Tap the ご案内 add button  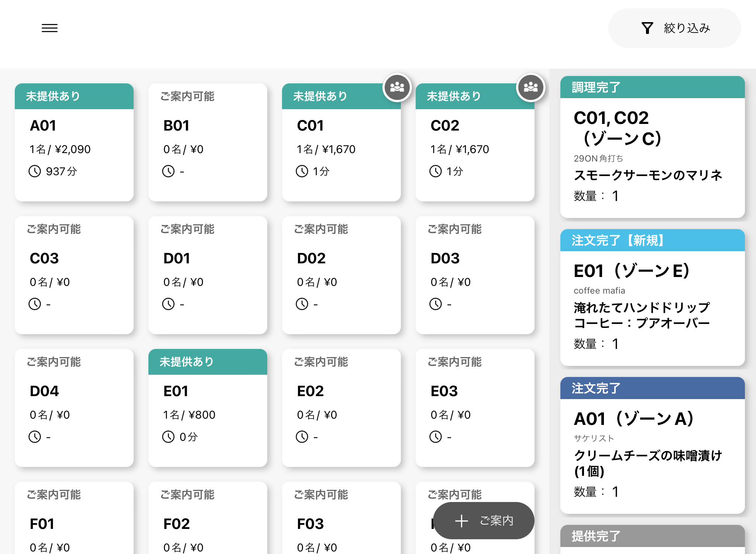pos(484,520)
